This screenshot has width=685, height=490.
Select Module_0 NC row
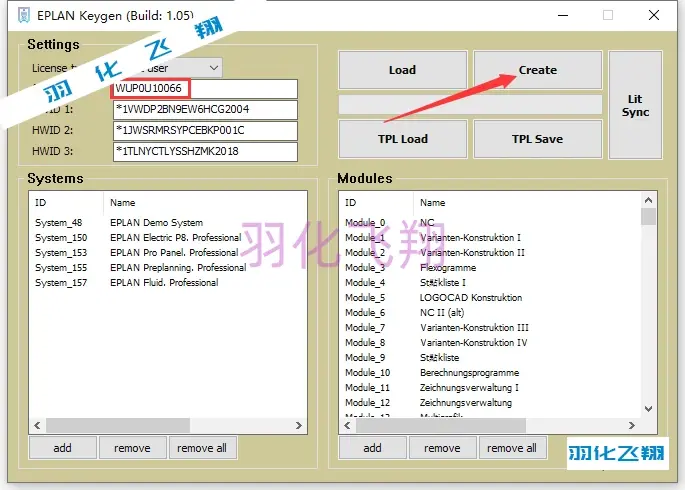click(x=490, y=223)
